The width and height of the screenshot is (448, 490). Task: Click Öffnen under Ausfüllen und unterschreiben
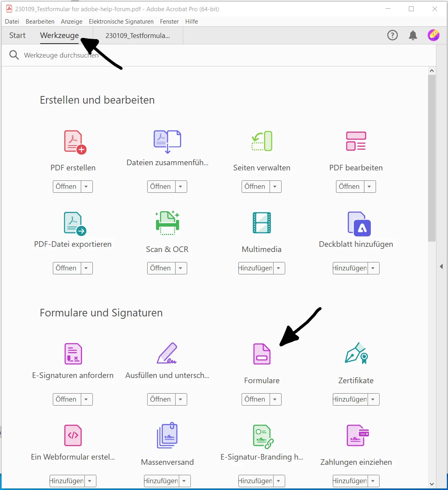pos(161,399)
